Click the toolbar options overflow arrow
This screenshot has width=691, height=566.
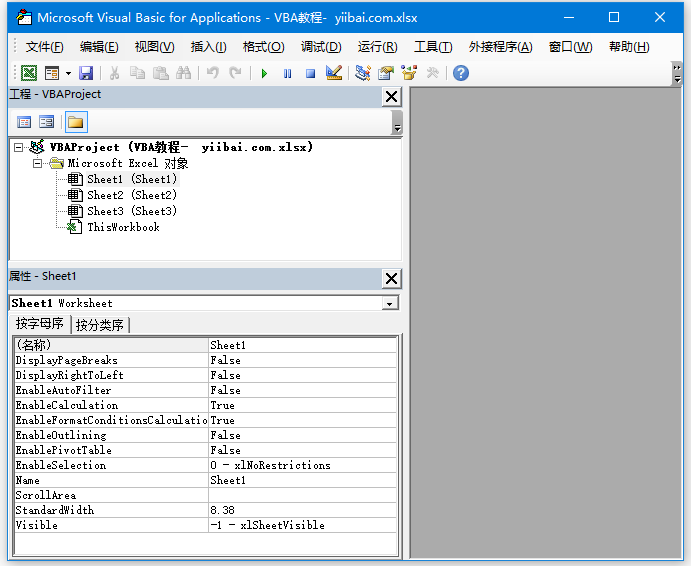click(x=677, y=73)
